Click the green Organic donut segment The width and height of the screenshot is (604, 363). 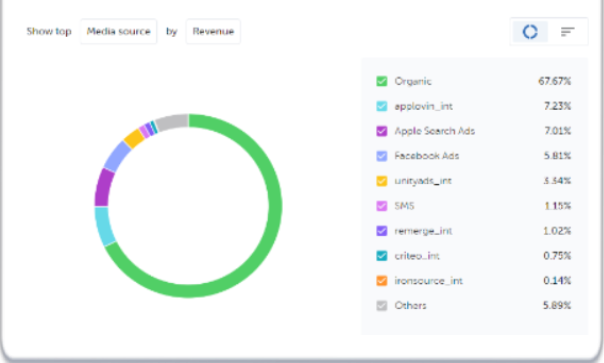(275, 206)
